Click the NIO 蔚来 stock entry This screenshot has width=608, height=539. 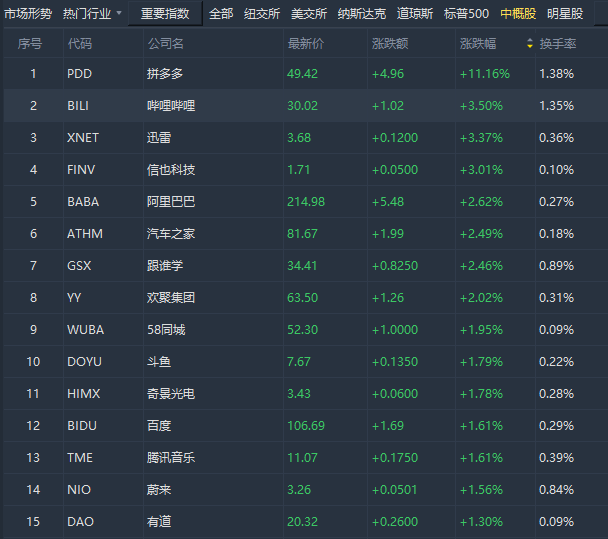(306, 489)
